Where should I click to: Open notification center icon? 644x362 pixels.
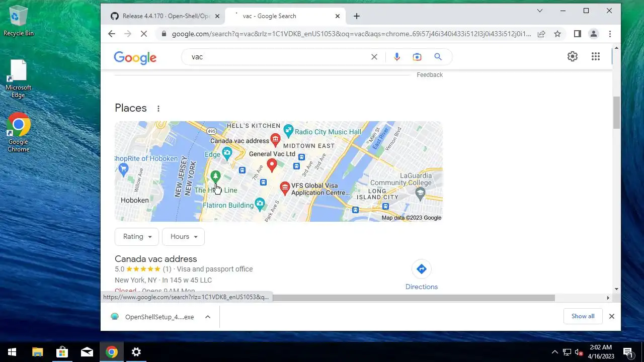point(628,352)
